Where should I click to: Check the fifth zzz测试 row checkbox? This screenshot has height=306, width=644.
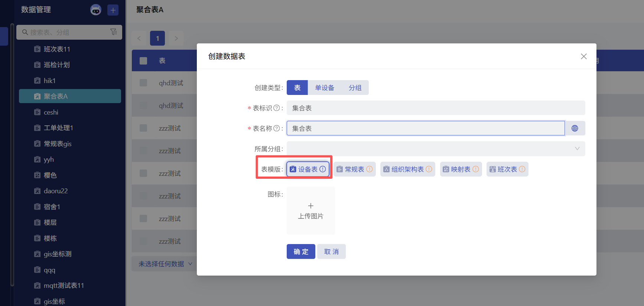coord(143,218)
